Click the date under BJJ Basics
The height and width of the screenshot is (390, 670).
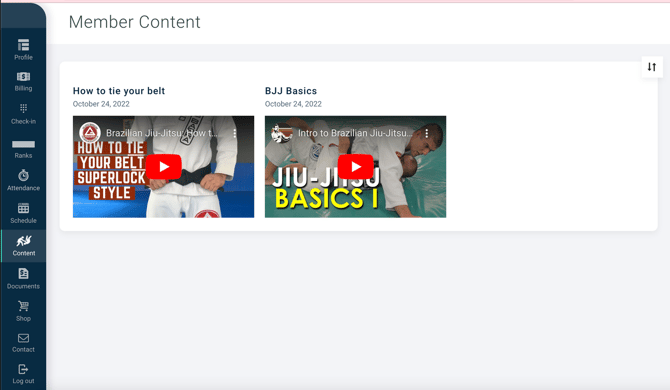click(x=293, y=104)
